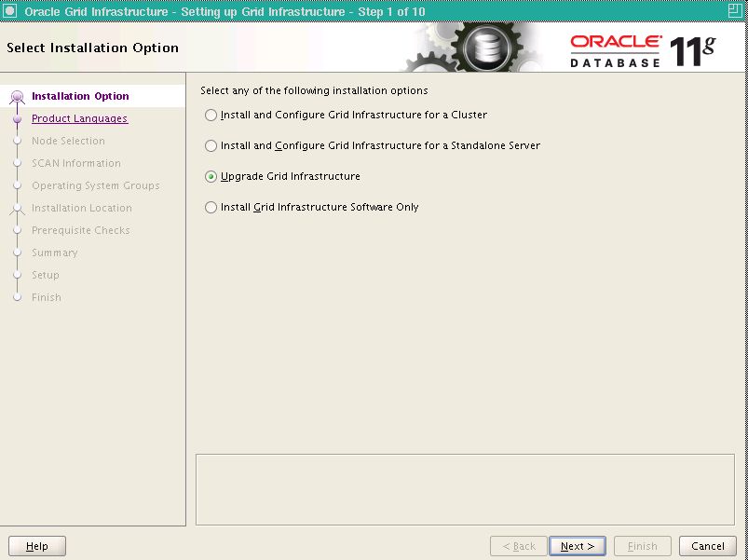The image size is (748, 560).
Task: Select the Upgrade Grid Infrastructure radio button
Action: click(x=211, y=177)
